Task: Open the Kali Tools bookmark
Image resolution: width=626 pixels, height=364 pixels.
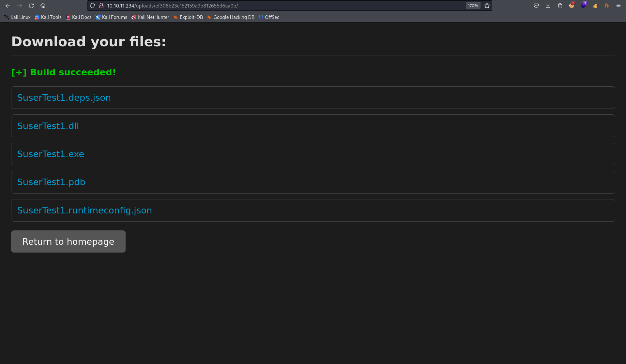Action: click(48, 17)
